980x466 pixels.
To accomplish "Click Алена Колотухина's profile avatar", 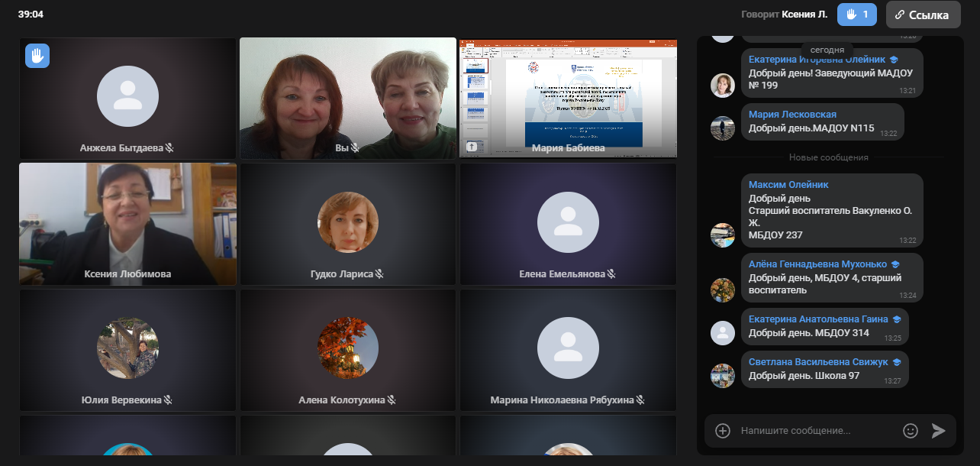I will pos(348,348).
